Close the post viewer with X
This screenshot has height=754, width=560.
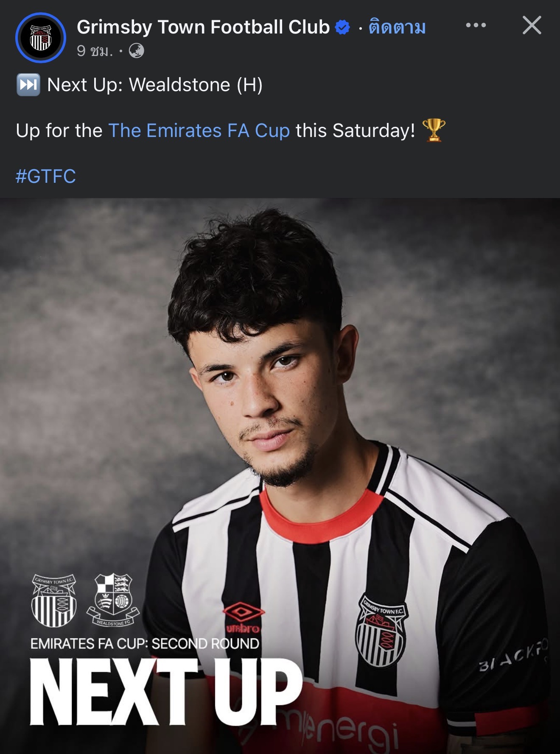tap(532, 25)
